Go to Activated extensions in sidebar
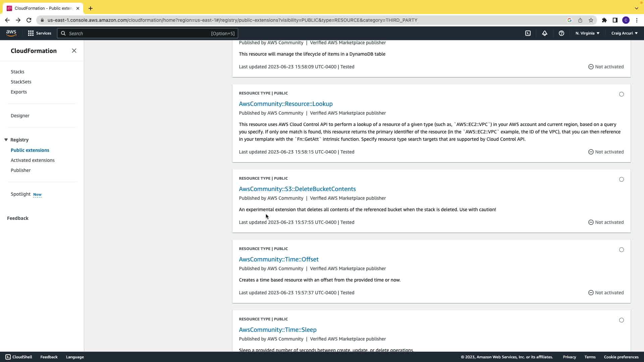Image resolution: width=644 pixels, height=362 pixels. click(33, 160)
